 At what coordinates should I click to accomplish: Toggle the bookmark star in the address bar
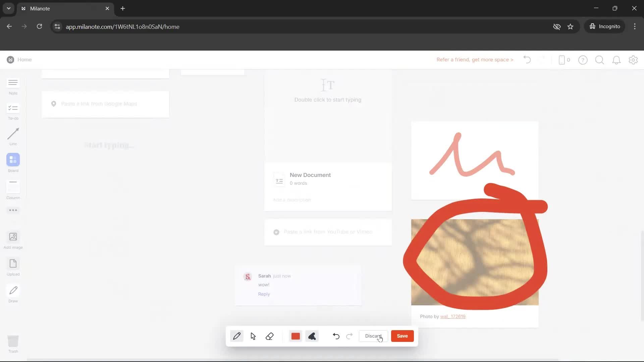pyautogui.click(x=571, y=26)
